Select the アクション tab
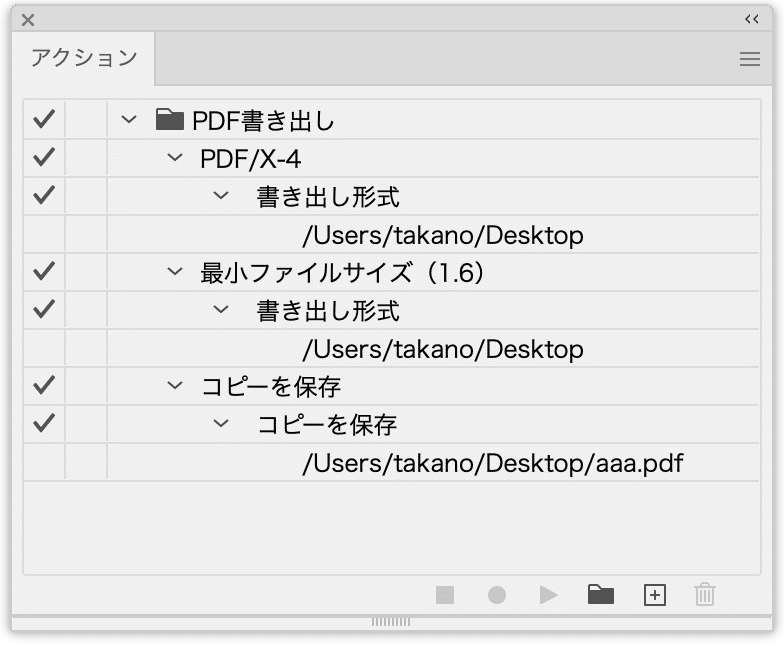Screen dimensions: 784x646 click(x=84, y=58)
